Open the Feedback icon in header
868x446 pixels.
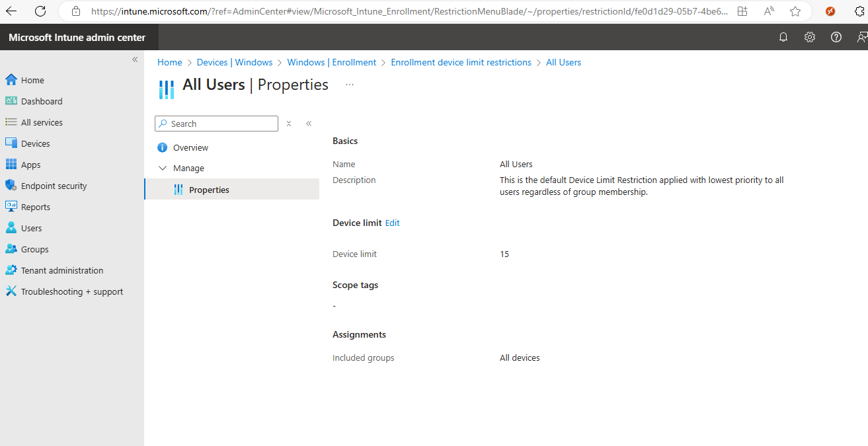click(861, 37)
